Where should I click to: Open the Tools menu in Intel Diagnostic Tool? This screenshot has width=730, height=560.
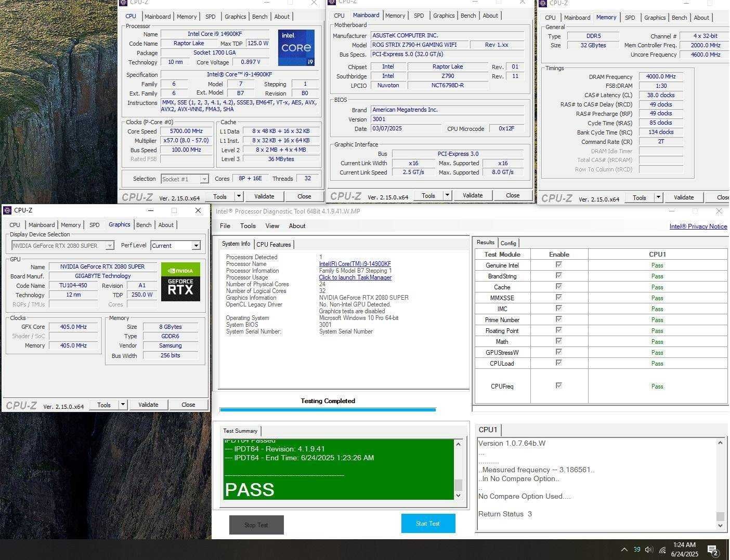pyautogui.click(x=248, y=226)
